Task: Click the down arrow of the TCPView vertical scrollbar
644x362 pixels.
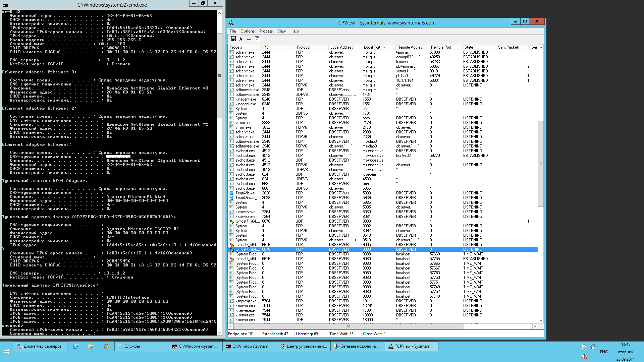Action: (x=541, y=321)
